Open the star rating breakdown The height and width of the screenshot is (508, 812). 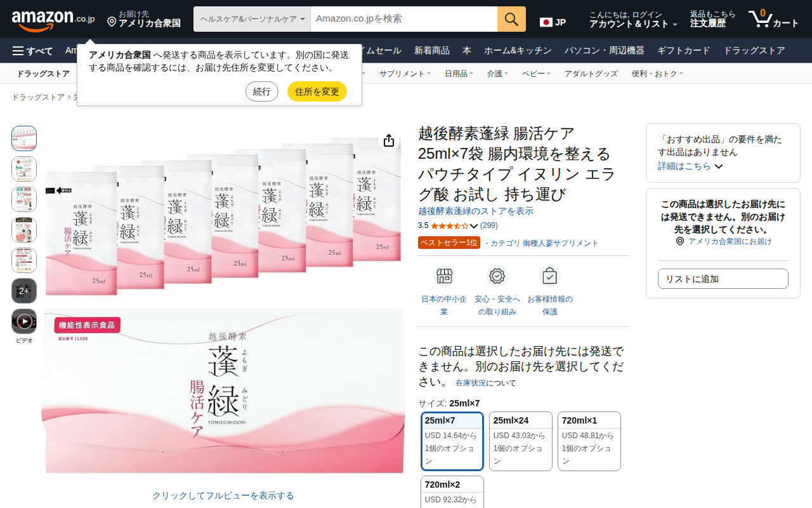click(454, 225)
